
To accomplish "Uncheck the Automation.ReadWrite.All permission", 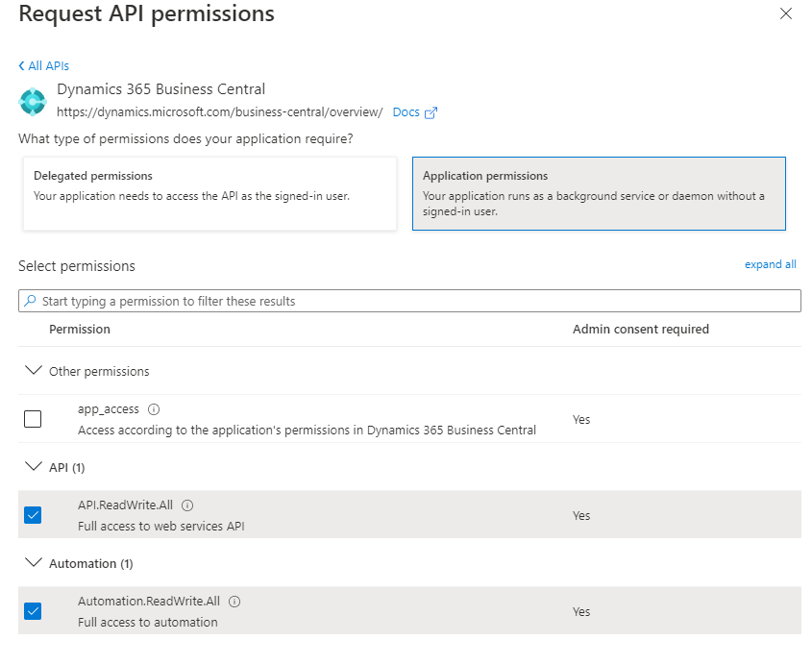I will [x=33, y=611].
